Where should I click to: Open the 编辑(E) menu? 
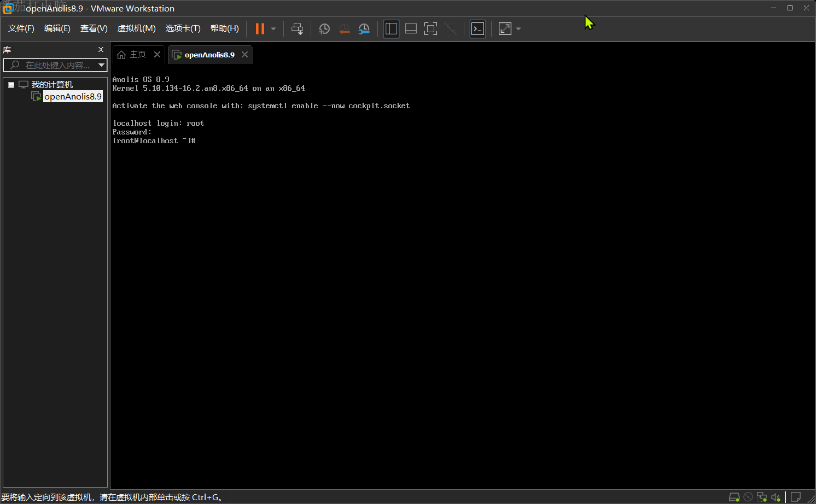pyautogui.click(x=57, y=28)
